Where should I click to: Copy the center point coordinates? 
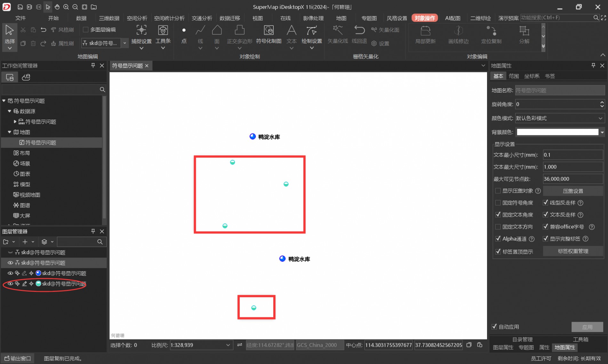(469, 345)
